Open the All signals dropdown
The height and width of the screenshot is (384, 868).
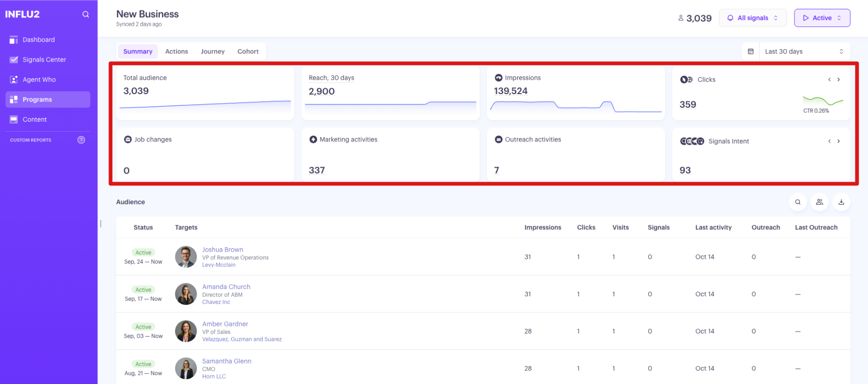pos(753,18)
